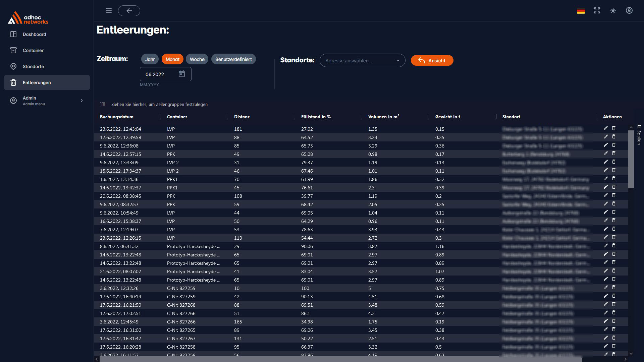Open the hamburger menu icon

[108, 11]
